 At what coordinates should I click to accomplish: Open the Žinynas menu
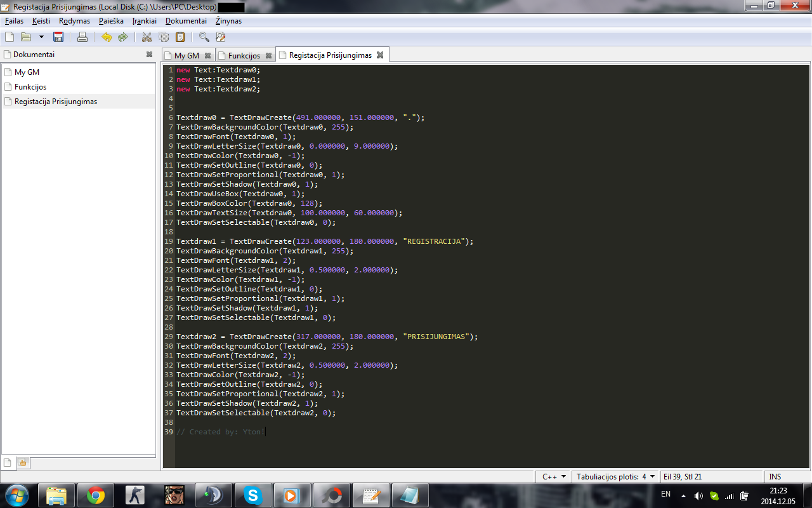[x=228, y=21]
